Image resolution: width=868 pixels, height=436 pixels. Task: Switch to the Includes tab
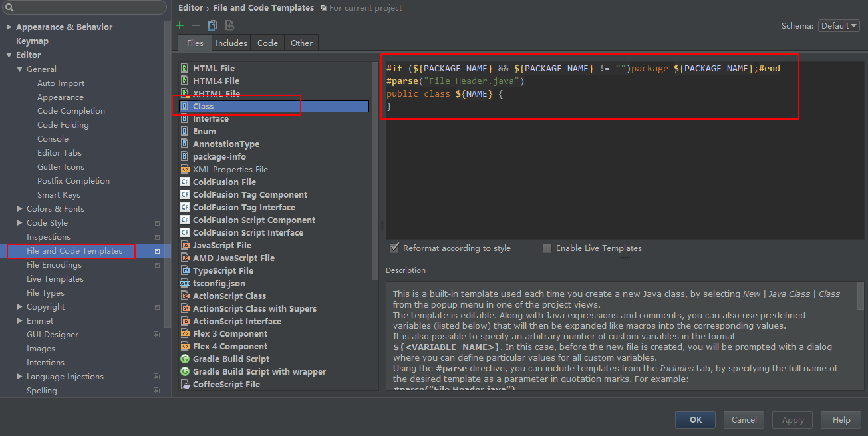(x=231, y=43)
